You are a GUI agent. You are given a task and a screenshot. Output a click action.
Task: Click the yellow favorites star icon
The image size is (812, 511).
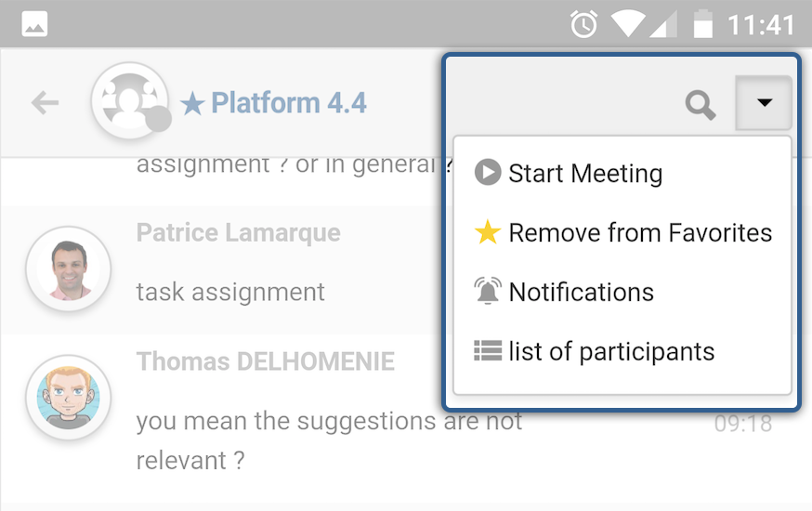[x=488, y=231]
